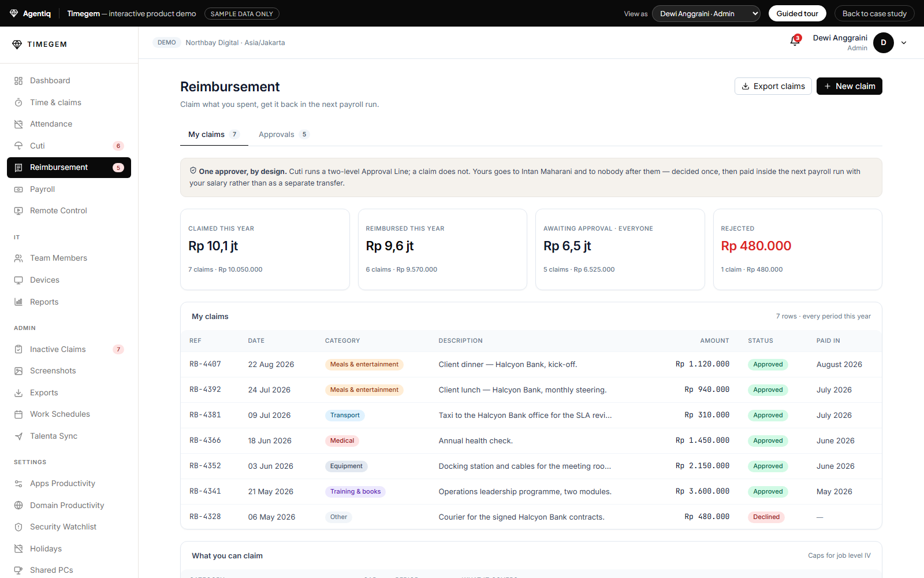Screen dimensions: 924x578
Task: Click the Domain Productivity globe icon
Action: tap(18, 505)
